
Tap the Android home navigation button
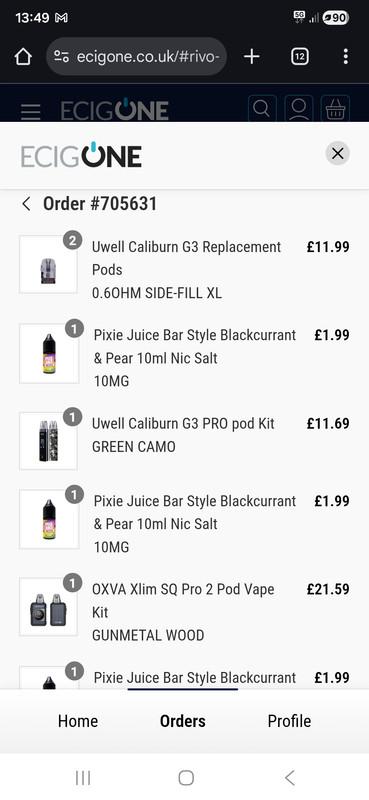pos(186,778)
